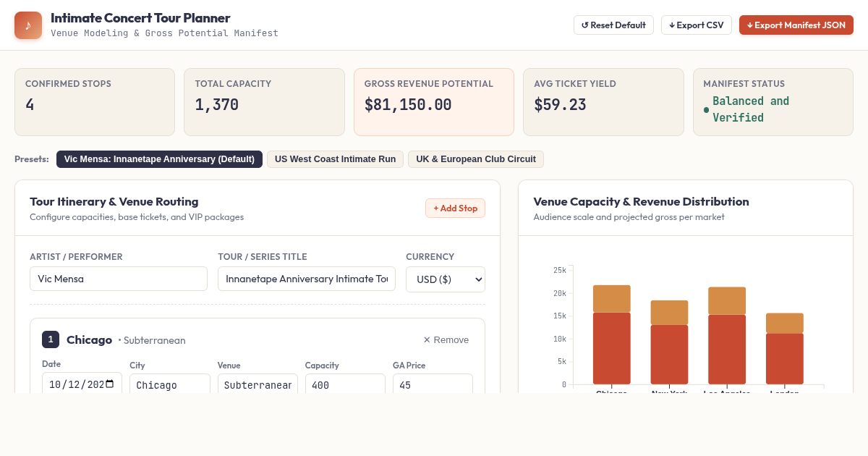868x456 pixels.
Task: Click Reset Default button
Action: 613,25
